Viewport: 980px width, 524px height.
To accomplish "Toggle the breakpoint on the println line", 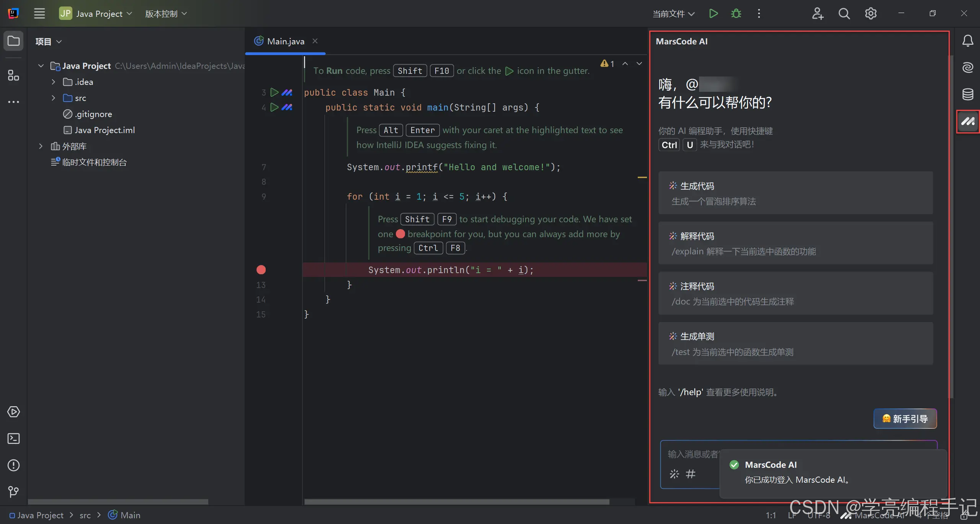I will point(261,270).
